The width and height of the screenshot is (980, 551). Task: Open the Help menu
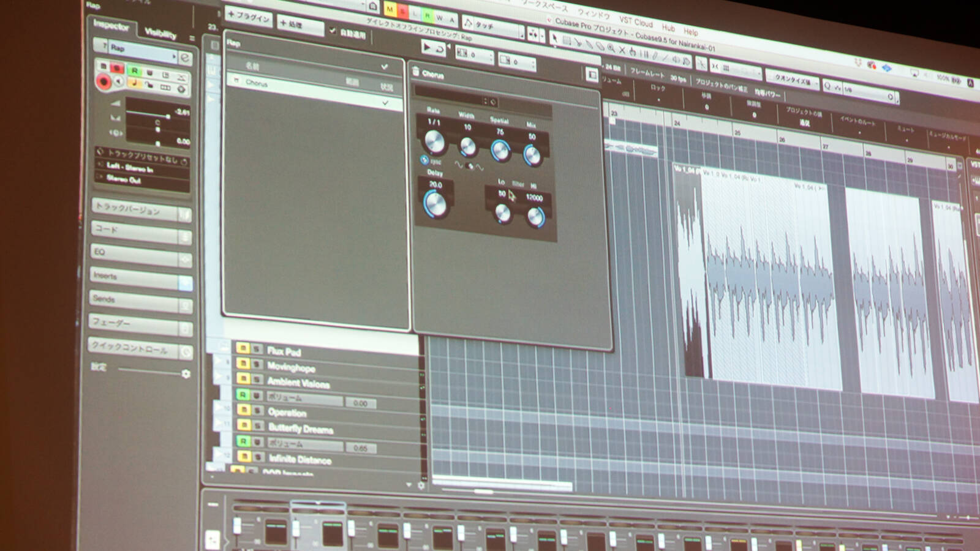click(691, 31)
